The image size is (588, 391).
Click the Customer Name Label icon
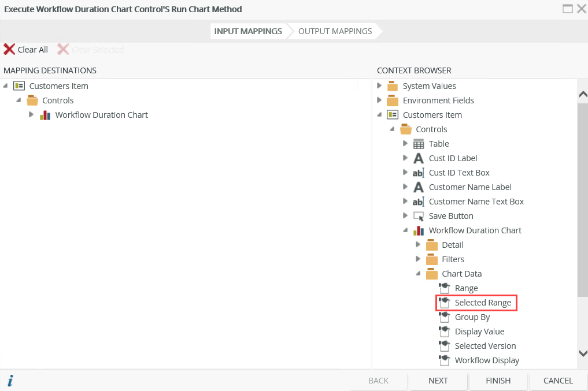tap(419, 187)
